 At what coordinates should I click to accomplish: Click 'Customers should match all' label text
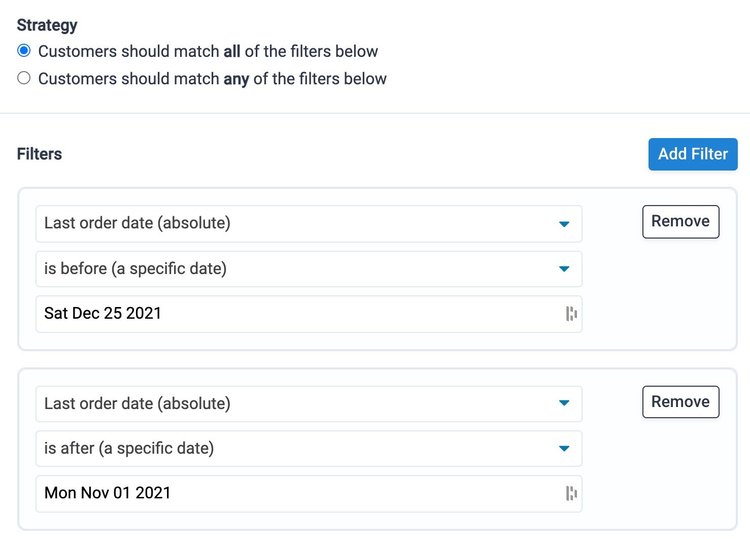click(208, 51)
